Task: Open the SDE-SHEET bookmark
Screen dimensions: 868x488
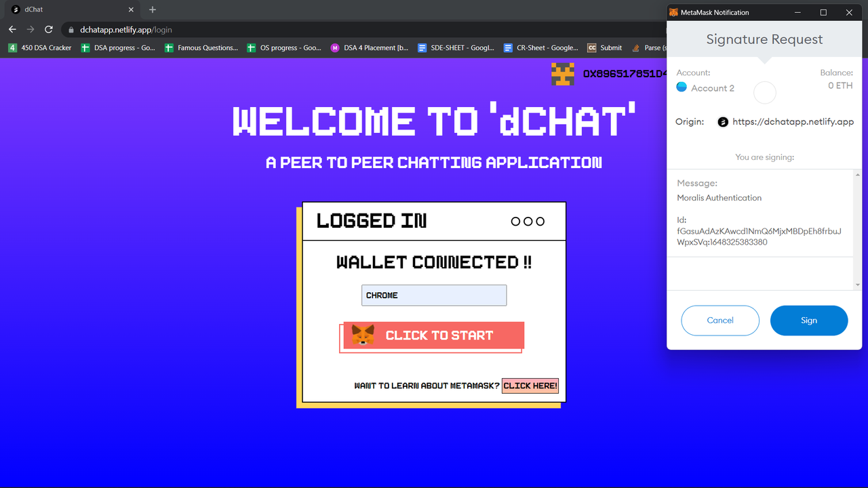Action: tap(456, 47)
